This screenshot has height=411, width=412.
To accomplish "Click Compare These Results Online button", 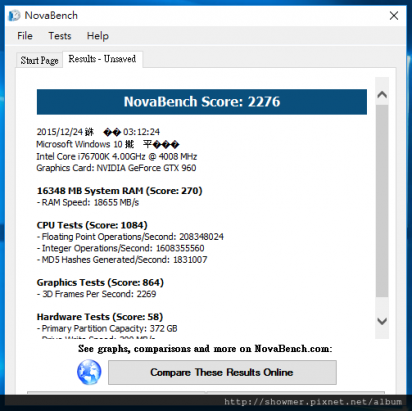I will [222, 372].
